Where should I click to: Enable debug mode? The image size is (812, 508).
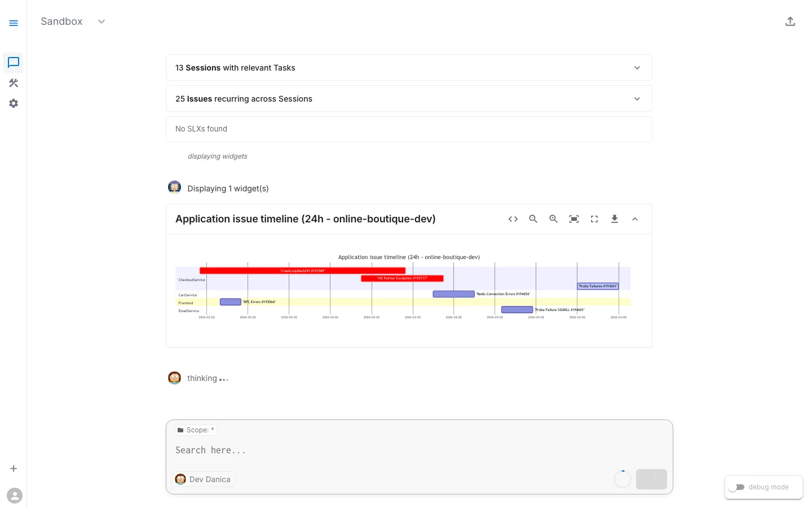click(736, 487)
